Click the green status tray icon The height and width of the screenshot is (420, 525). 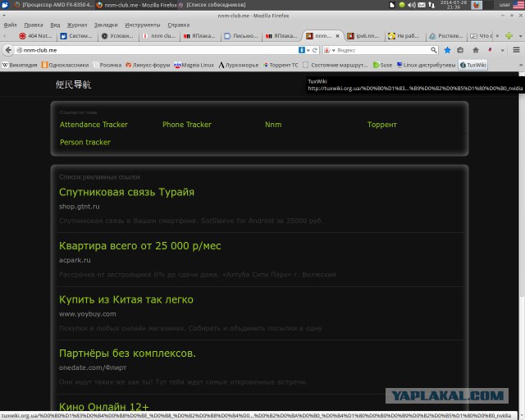tap(402, 5)
